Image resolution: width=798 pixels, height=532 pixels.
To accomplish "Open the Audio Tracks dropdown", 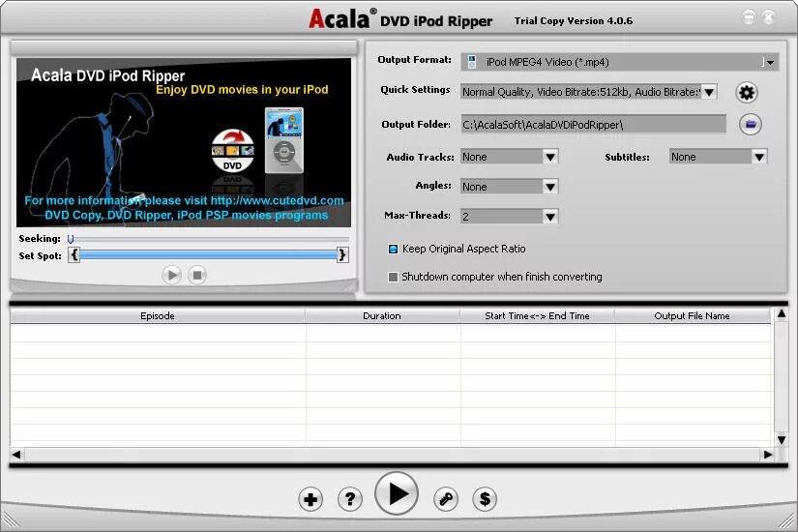I will click(550, 157).
